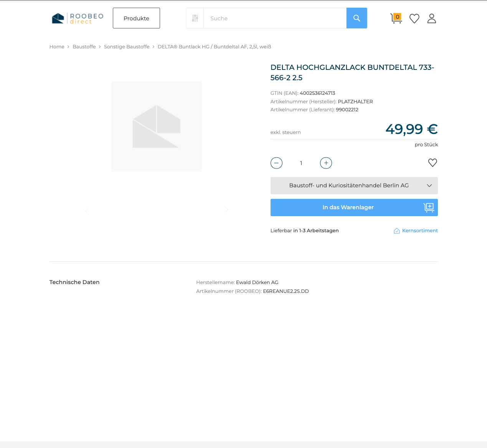
Task: Click the ROOBEO direct logo
Action: point(78,18)
